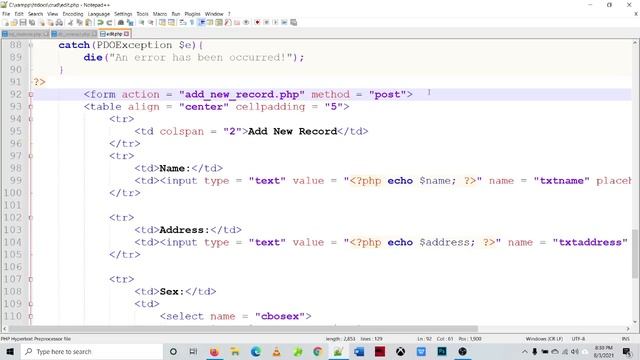Click the Save toolbar icon
This screenshot has width=640, height=360.
pyautogui.click(x=23, y=22)
